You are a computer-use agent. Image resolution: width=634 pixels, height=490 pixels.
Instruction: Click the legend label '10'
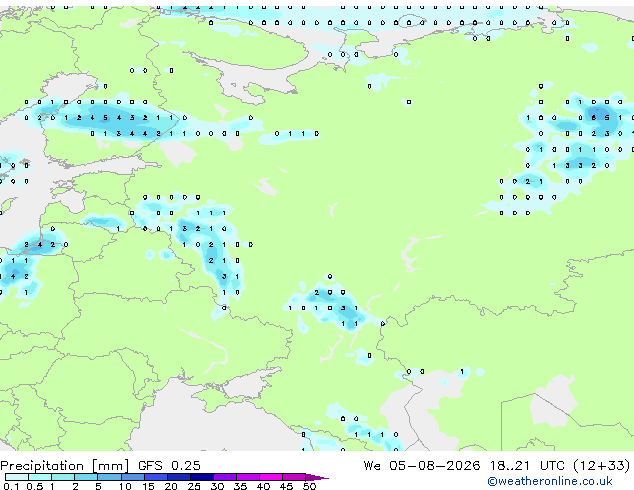(125, 486)
